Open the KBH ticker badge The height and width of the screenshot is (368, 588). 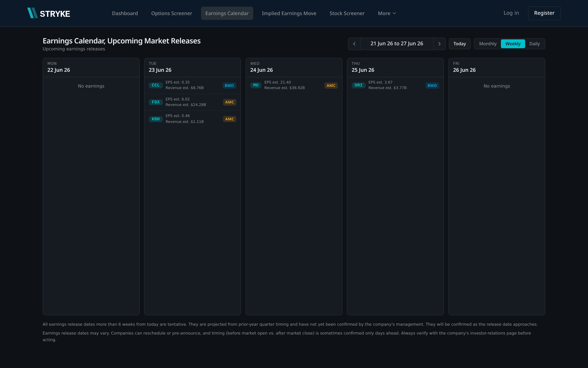point(156,119)
